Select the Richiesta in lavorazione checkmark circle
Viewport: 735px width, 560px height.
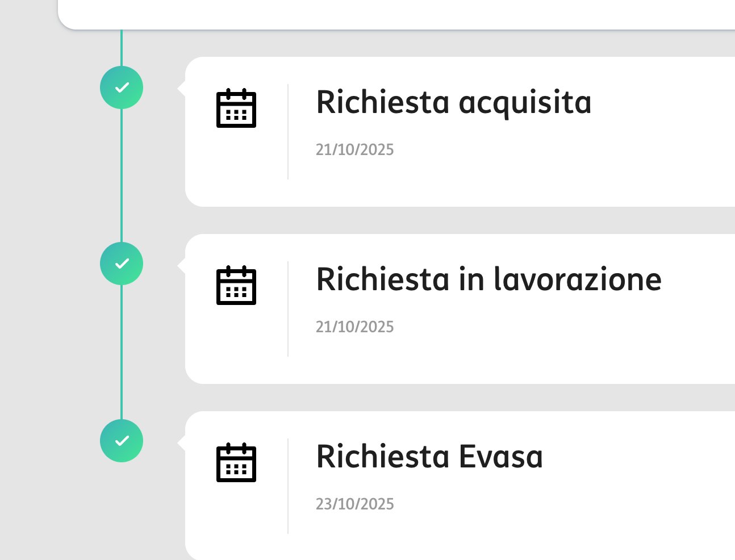point(122,264)
